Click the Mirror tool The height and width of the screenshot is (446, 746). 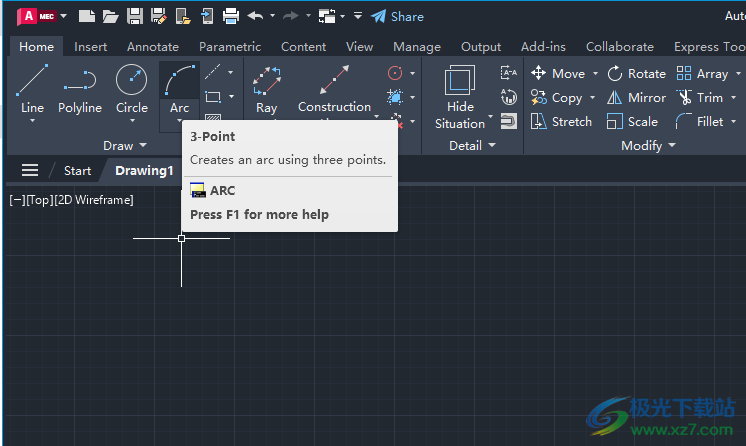pyautogui.click(x=637, y=98)
